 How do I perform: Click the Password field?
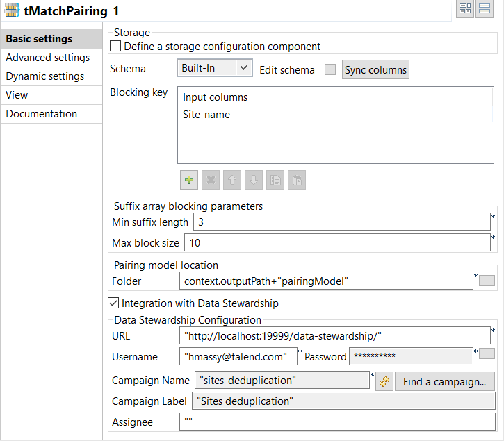pyautogui.click(x=411, y=356)
